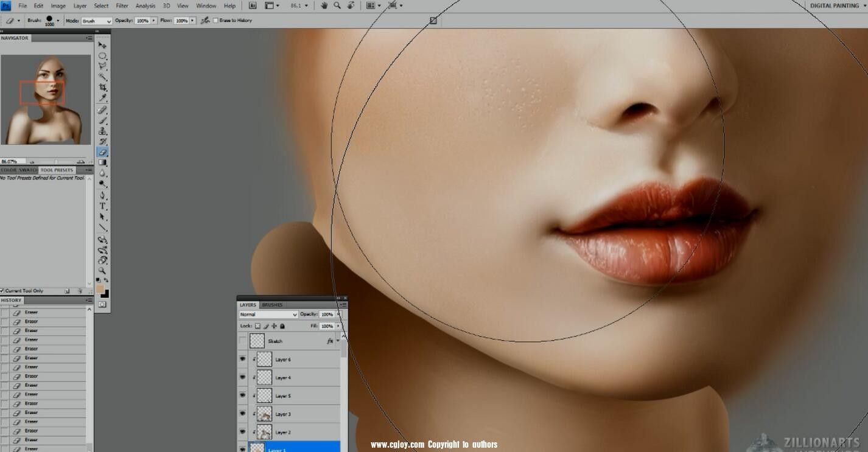Toggle airbrush mode in options bar
868x452 pixels.
pos(205,20)
